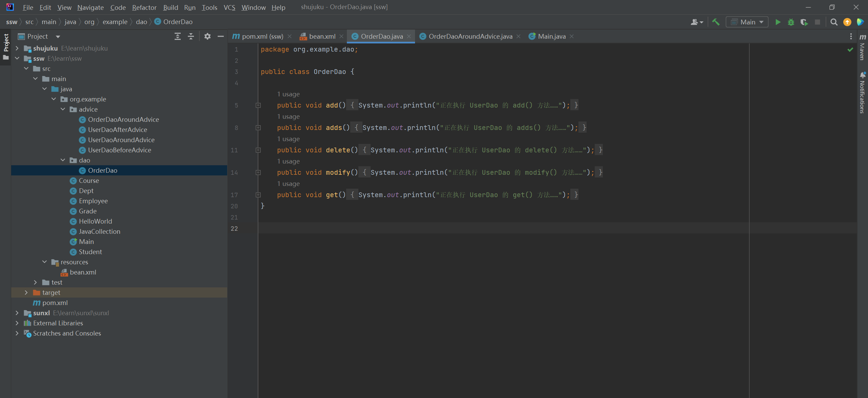Toggle fold on the delete() method
This screenshot has width=868, height=398.
pyautogui.click(x=258, y=150)
